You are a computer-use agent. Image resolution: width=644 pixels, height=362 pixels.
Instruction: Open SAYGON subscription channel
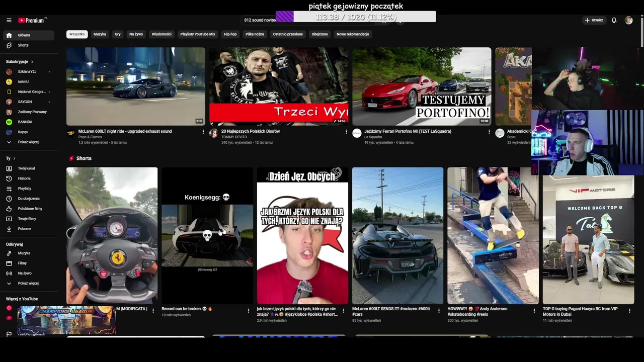pos(28,102)
